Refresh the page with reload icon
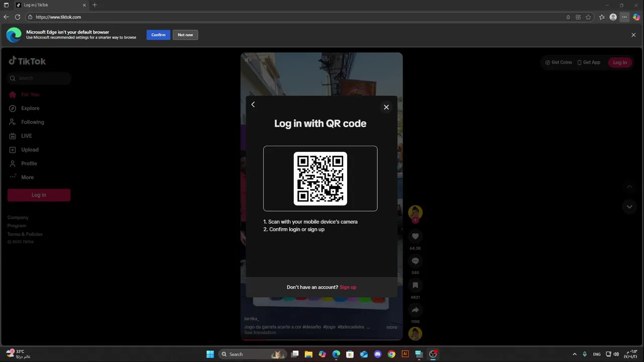This screenshot has width=644, height=362. coord(18,17)
